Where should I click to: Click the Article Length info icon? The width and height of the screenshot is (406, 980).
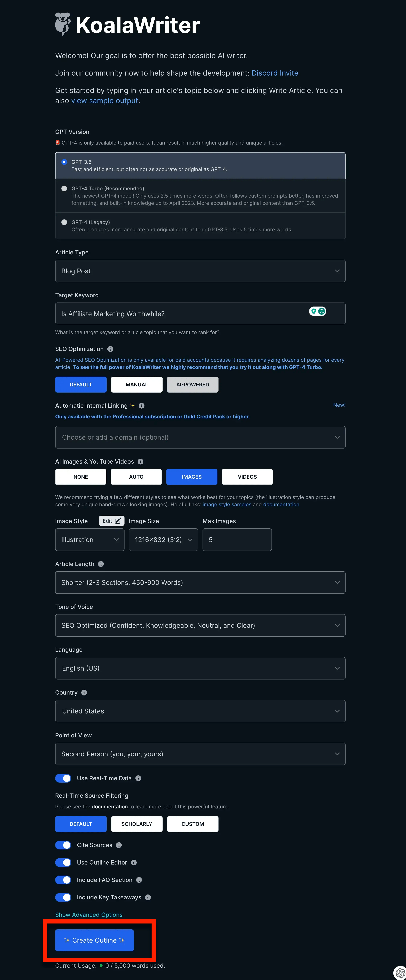coord(101,564)
